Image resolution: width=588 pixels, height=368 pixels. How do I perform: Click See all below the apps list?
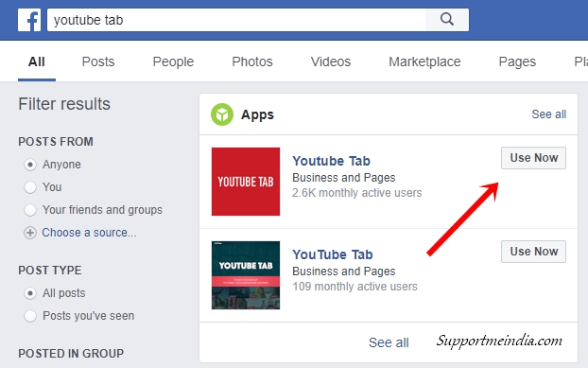(389, 342)
